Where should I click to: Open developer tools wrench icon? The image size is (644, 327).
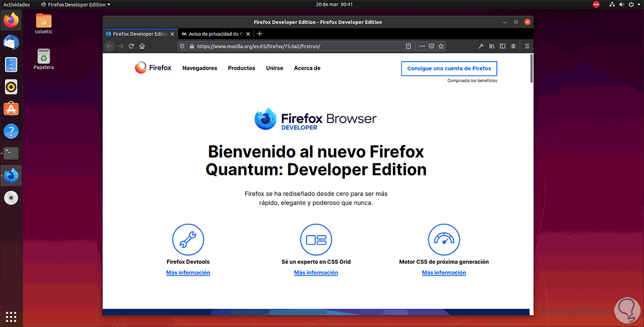pos(481,46)
